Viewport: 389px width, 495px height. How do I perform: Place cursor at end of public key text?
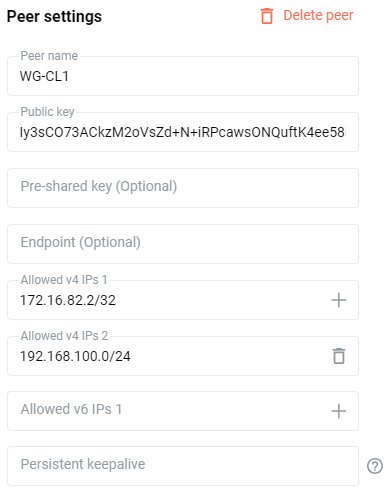(x=346, y=132)
